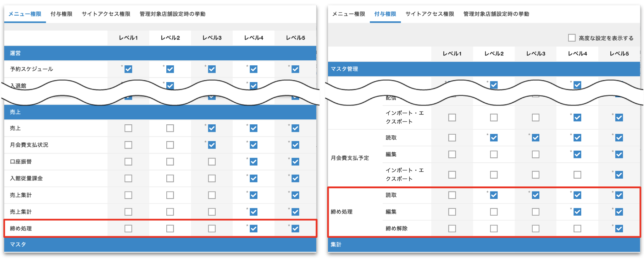Check 締め処理 編集 for レベル3
The width and height of the screenshot is (644, 260).
535,212
